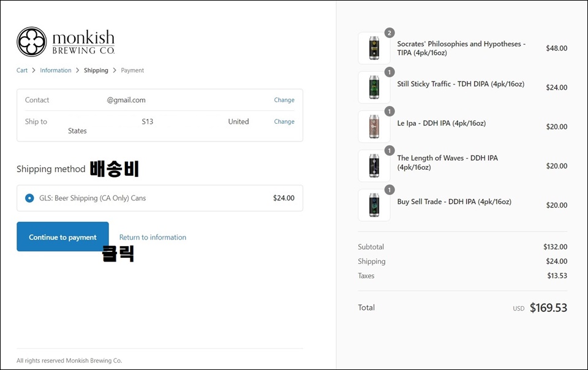Image resolution: width=588 pixels, height=370 pixels.
Task: Open The Length of Waves can thumbnail
Action: (x=374, y=165)
